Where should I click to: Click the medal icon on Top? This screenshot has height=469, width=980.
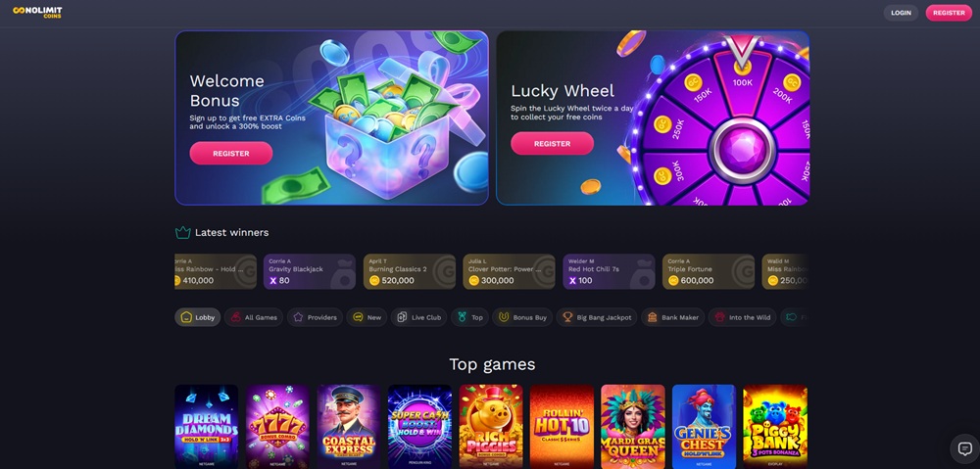pyautogui.click(x=462, y=317)
